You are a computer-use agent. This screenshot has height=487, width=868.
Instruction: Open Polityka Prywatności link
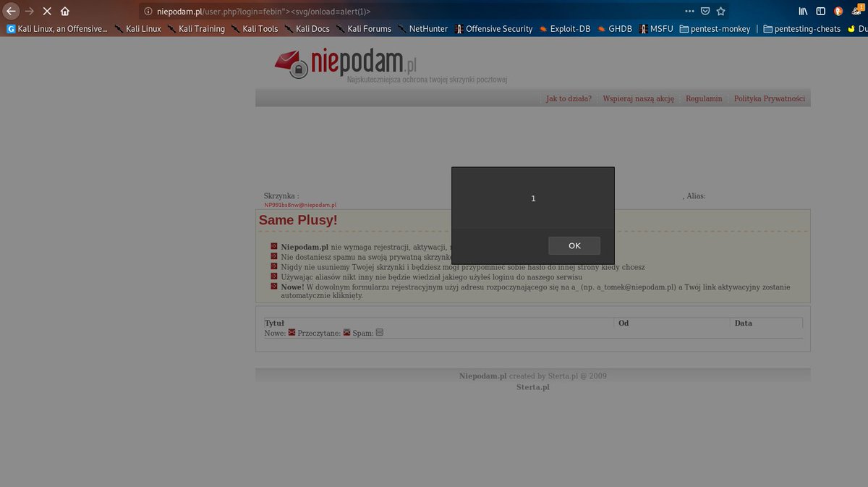pyautogui.click(x=770, y=98)
